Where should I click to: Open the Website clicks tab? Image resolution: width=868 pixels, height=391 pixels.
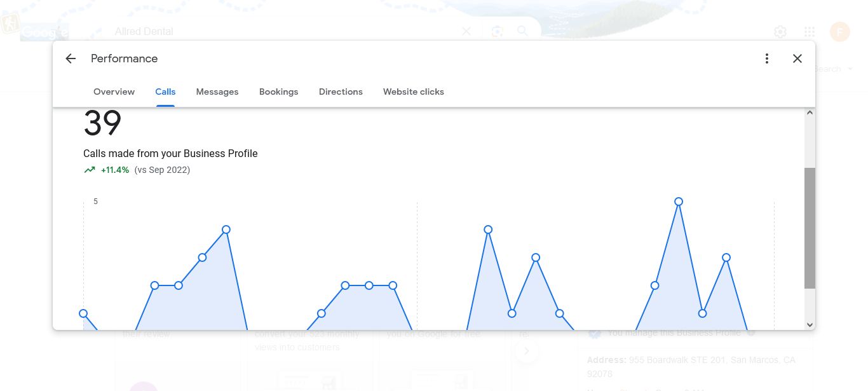[x=414, y=92]
